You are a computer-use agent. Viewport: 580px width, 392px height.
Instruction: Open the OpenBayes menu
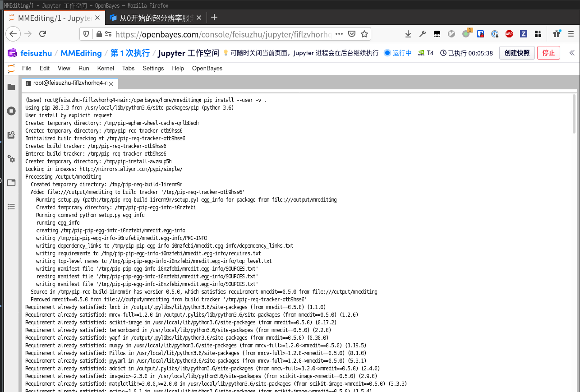(x=207, y=68)
